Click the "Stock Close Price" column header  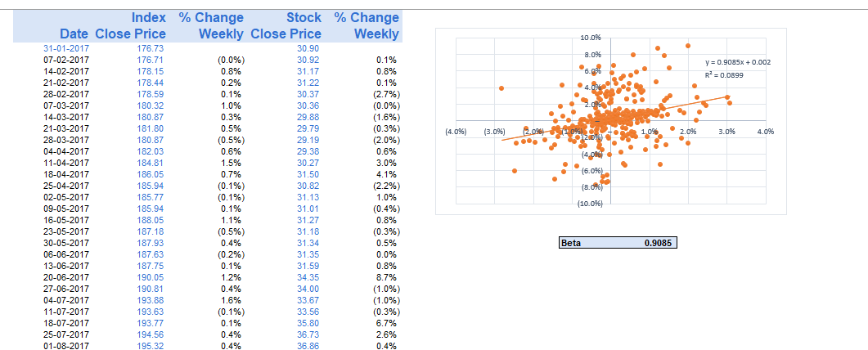(286, 25)
